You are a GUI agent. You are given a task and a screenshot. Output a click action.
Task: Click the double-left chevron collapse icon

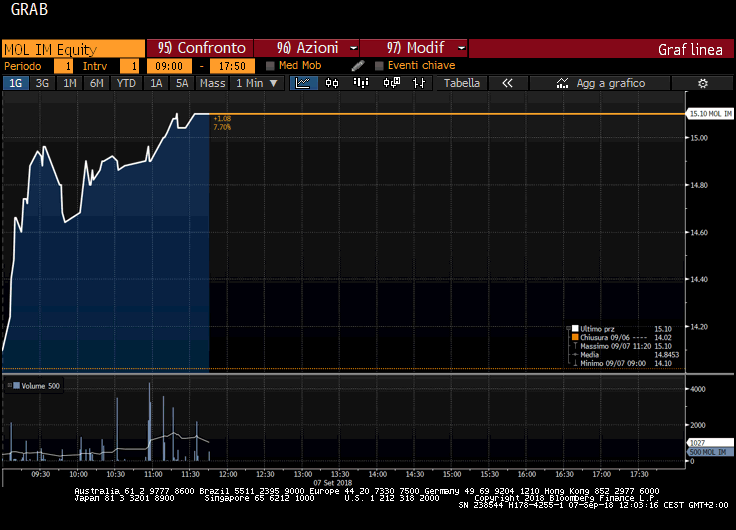click(x=507, y=83)
